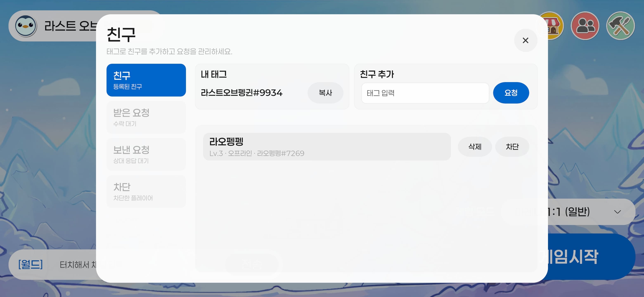644x297 pixels.
Task: Select the 라오펭펭 friend row
Action: coord(327,147)
